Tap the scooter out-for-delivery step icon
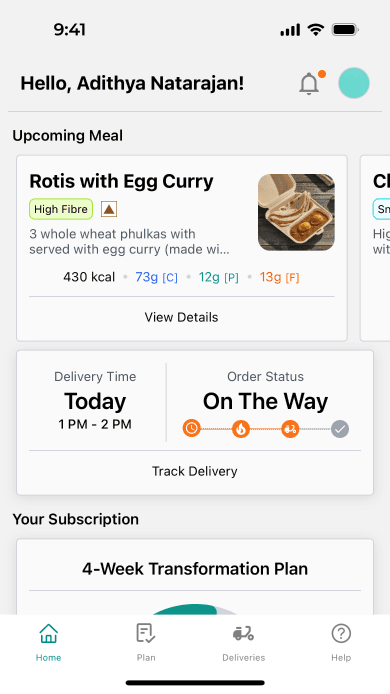 click(x=290, y=429)
